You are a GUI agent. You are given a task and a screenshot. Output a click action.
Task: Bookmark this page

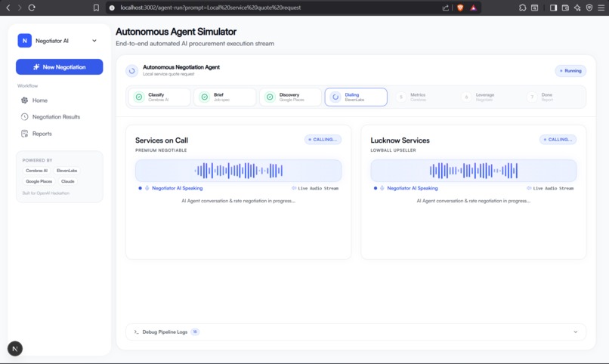tap(96, 8)
